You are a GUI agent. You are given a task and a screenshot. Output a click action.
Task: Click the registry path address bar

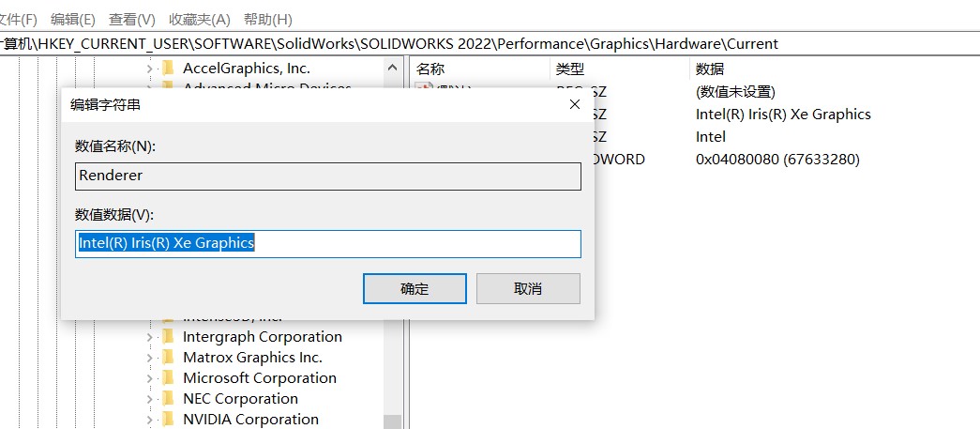click(490, 44)
